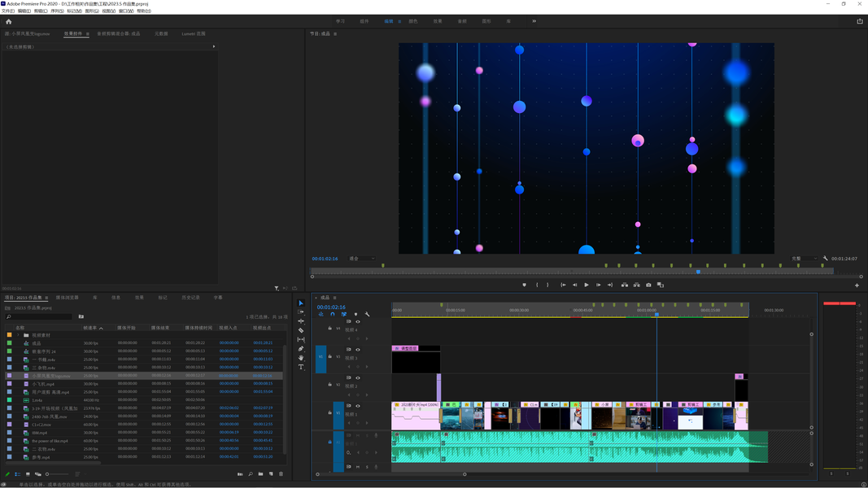Click New Item icon in Project panel

click(271, 474)
